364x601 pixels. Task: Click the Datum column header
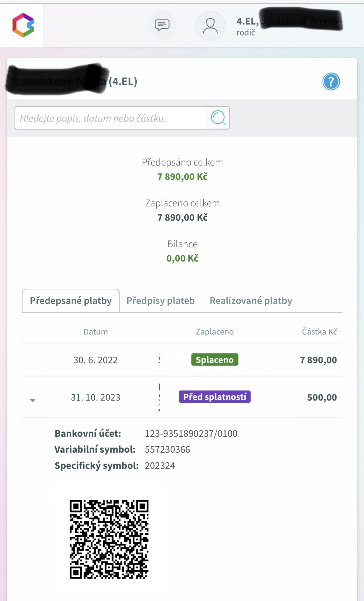pyautogui.click(x=96, y=332)
